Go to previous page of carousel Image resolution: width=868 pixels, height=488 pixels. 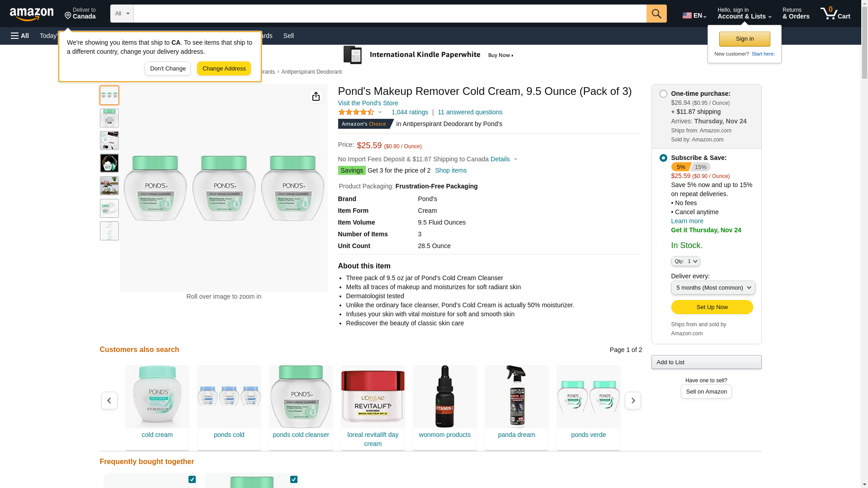(x=109, y=401)
